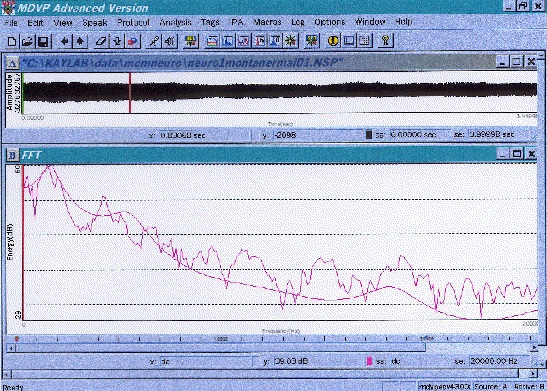Viewport: 547px width, 391px height.
Task: Click the red cursor line in waveform
Action: (130, 93)
